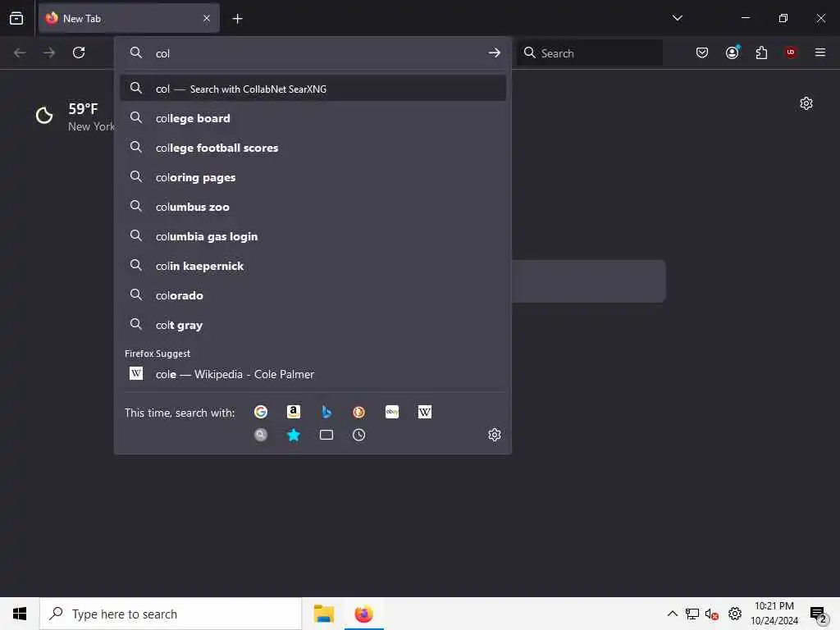Select suggestion 'colin kaepernick'

tap(313, 266)
